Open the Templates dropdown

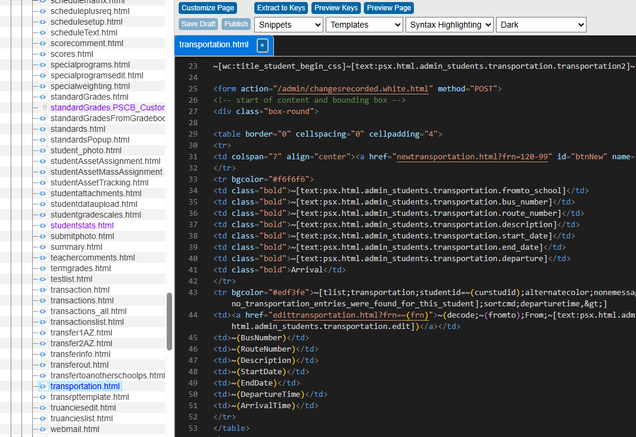click(x=364, y=24)
